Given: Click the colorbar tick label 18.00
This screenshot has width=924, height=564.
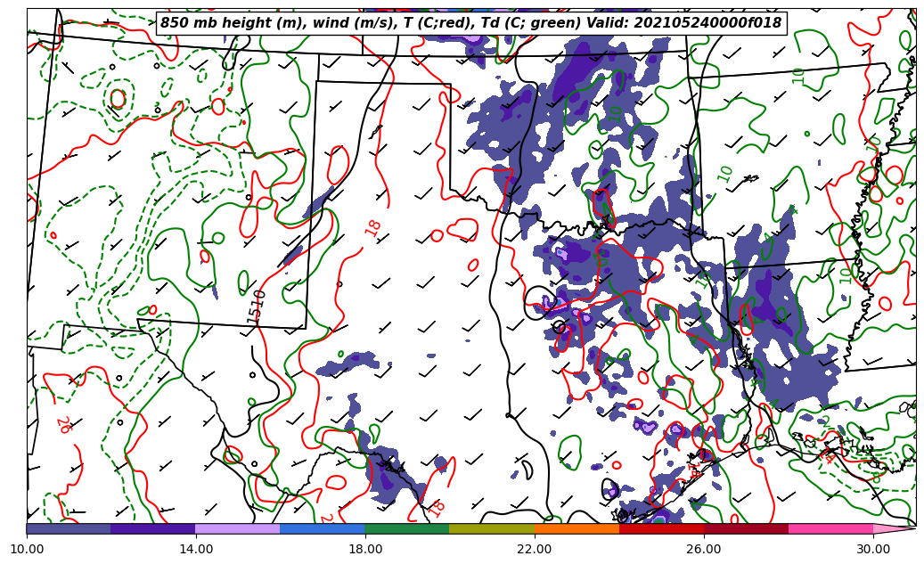Looking at the screenshot, I should [x=364, y=549].
